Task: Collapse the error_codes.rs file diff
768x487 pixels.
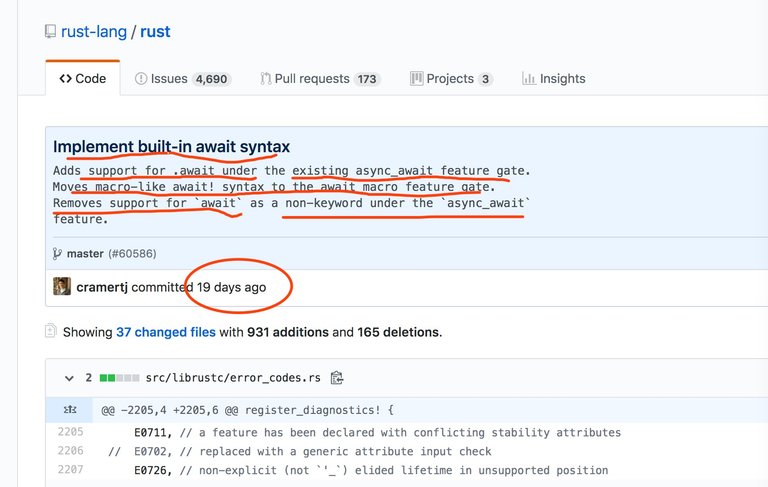Action: pos(69,378)
